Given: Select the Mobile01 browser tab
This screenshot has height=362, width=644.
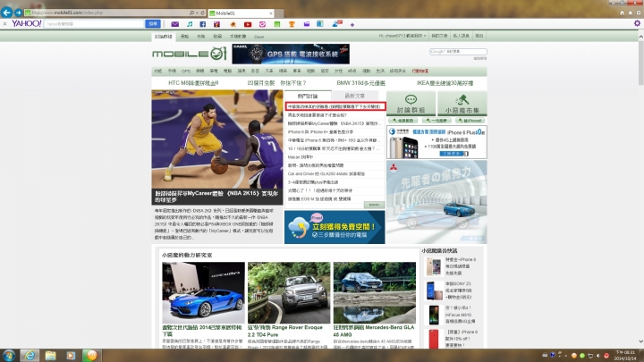Looking at the screenshot, I should pyautogui.click(x=241, y=13).
